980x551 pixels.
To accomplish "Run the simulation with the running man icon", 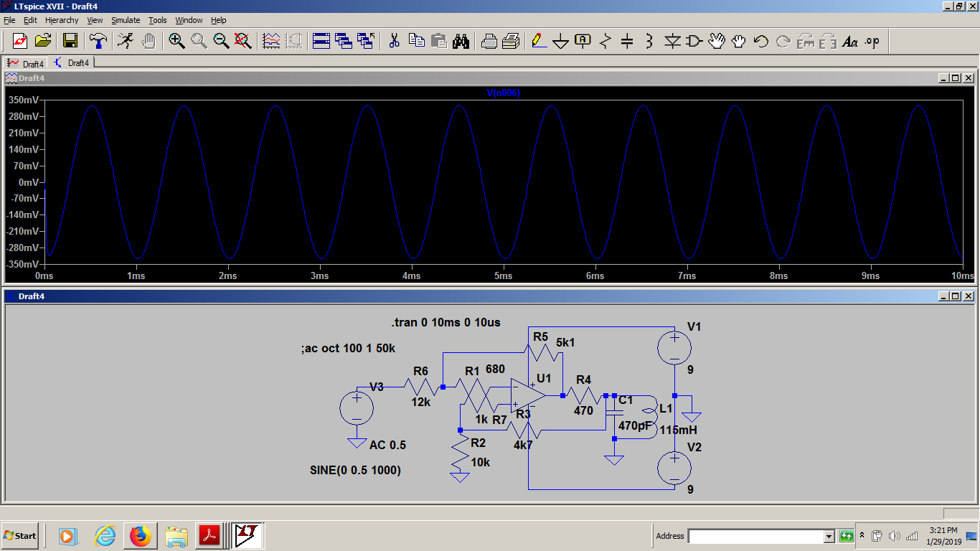I will [126, 41].
